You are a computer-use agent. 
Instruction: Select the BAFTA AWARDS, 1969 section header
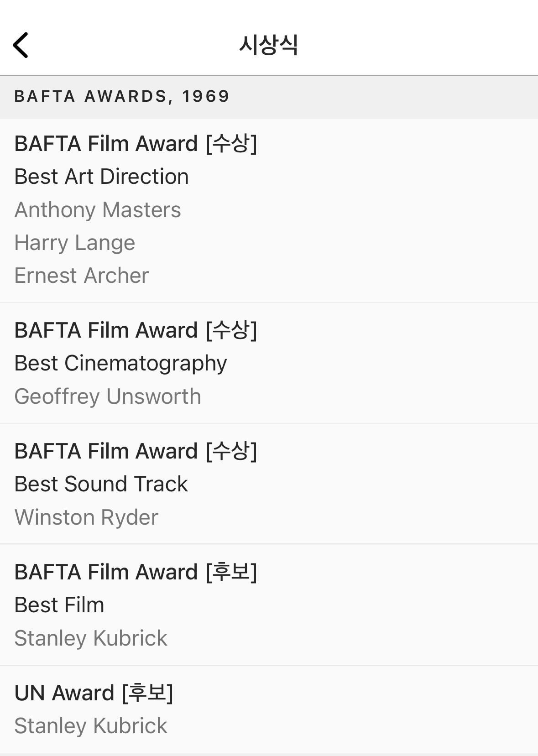coord(121,96)
